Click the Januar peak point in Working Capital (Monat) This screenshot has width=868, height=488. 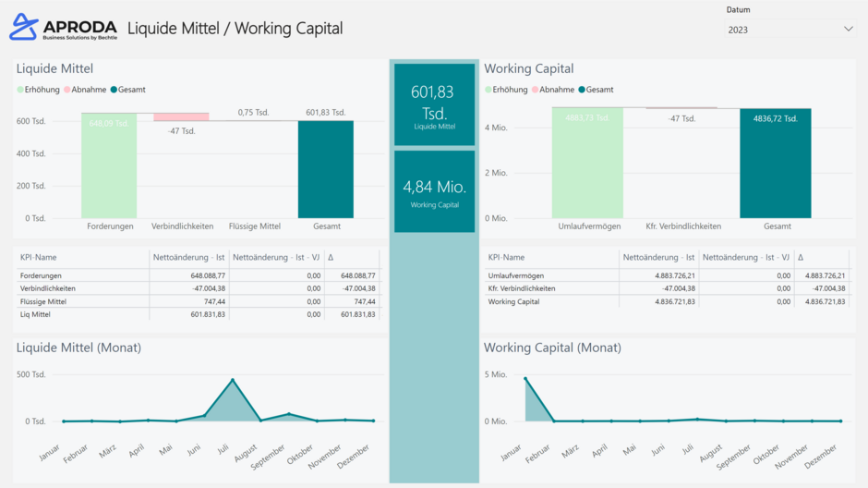pos(525,378)
